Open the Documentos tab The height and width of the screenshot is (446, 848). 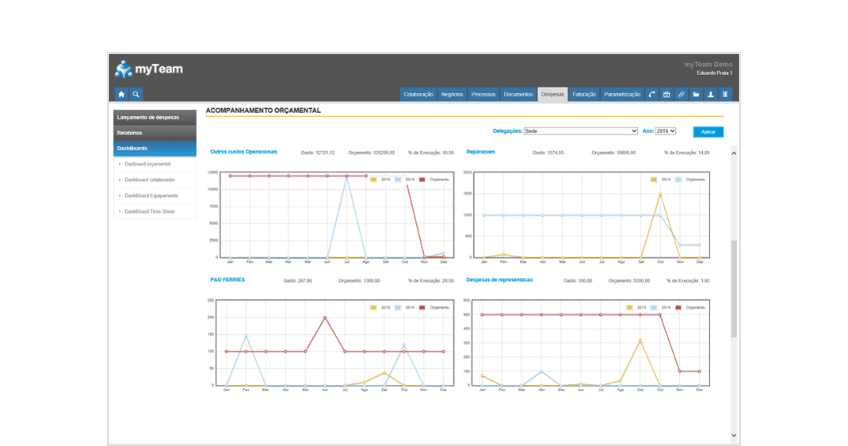[x=518, y=94]
